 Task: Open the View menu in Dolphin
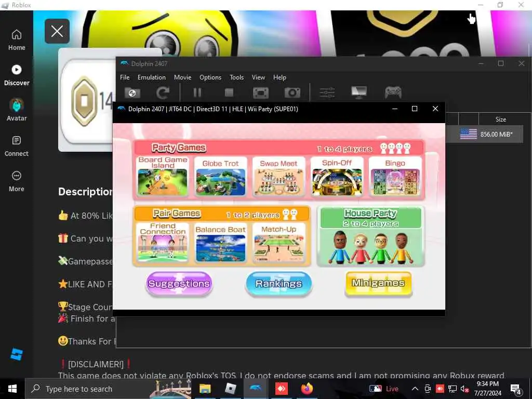click(258, 77)
